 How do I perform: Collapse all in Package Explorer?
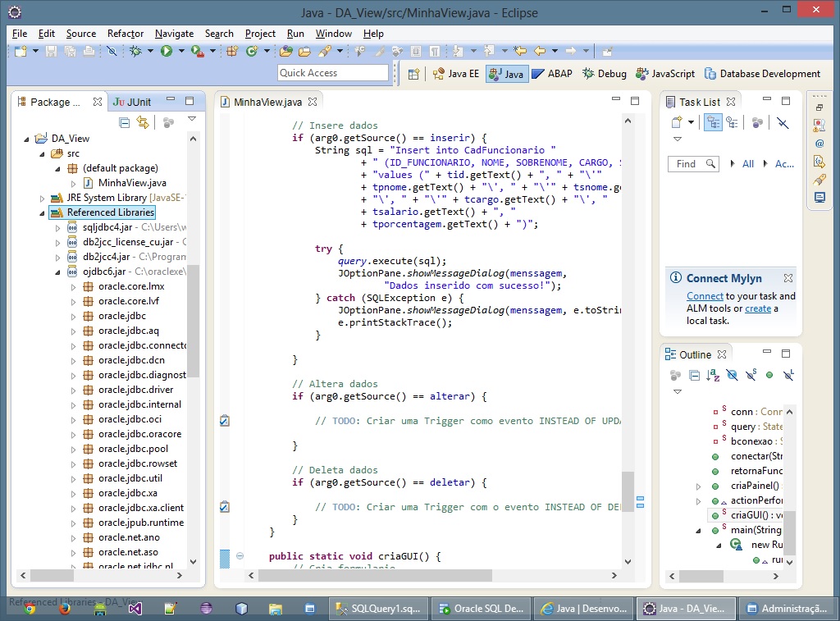click(x=125, y=122)
